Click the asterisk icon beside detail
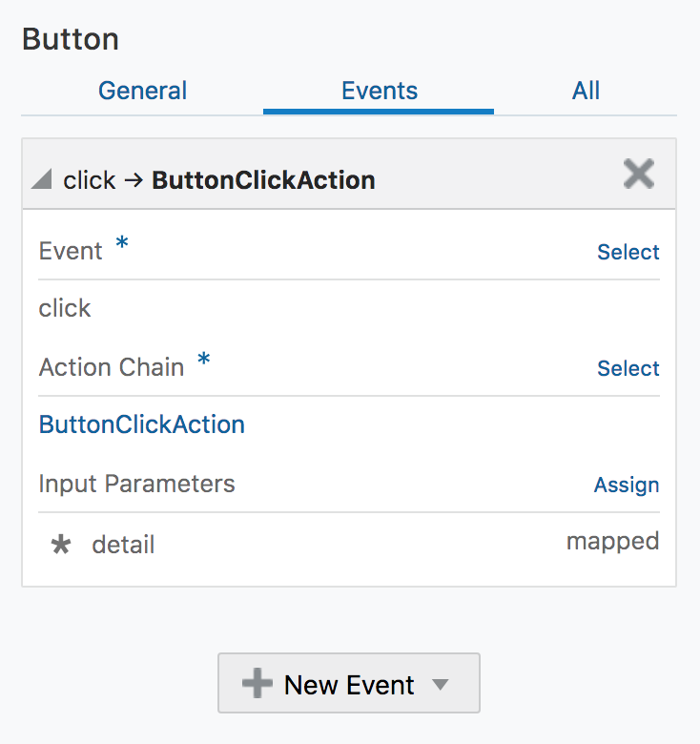700x744 pixels. (61, 546)
